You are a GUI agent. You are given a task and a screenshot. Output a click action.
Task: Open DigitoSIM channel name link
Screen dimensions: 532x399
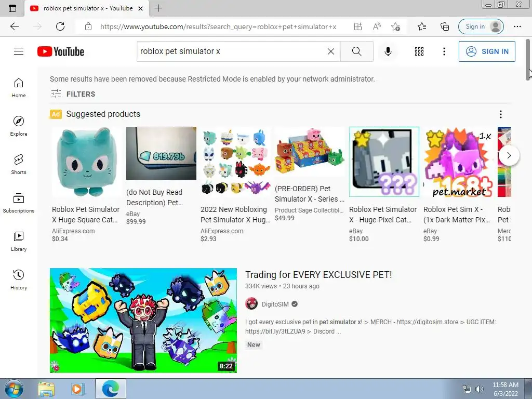tap(275, 304)
